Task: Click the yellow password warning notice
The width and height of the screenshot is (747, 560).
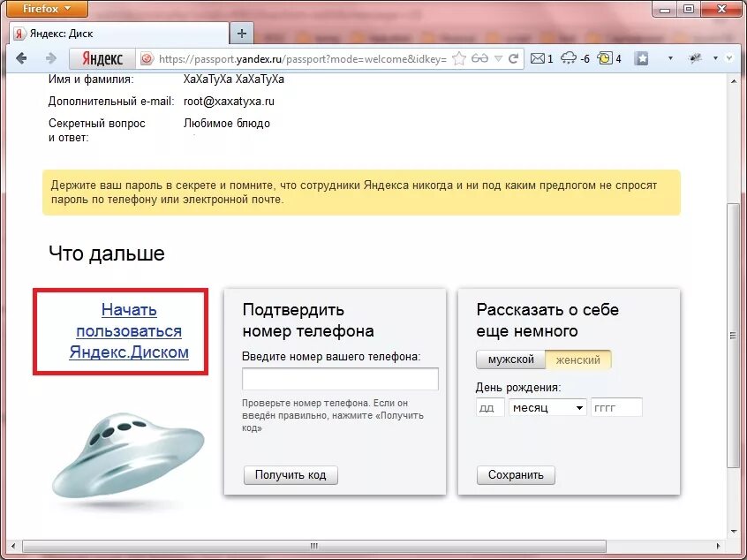Action: pyautogui.click(x=361, y=193)
